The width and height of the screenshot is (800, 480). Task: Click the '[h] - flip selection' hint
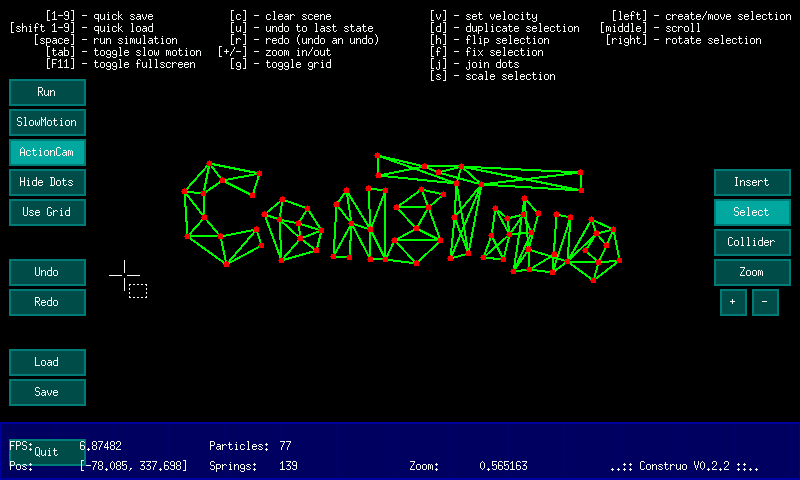490,40
